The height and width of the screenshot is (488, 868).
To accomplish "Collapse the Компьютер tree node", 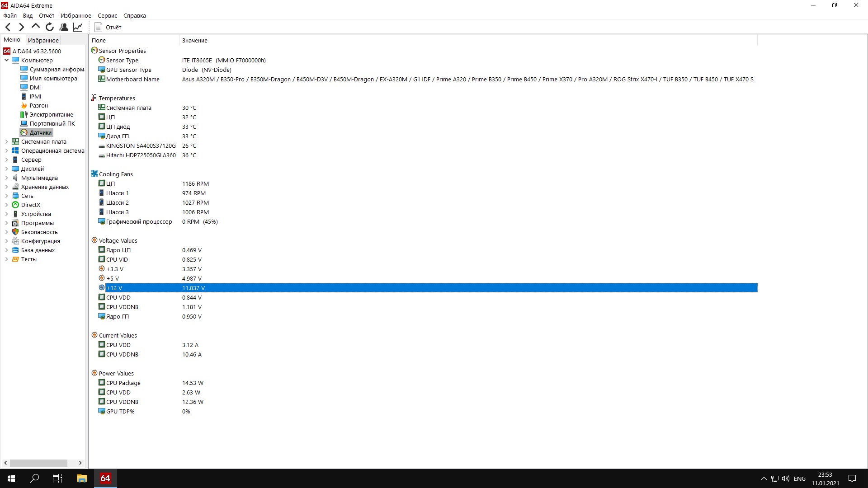I will [x=6, y=60].
